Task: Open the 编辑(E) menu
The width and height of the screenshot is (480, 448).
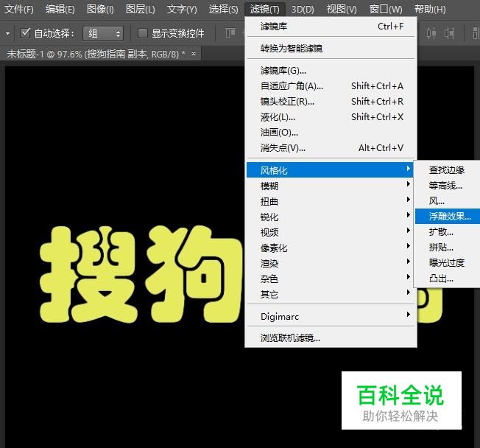Action: tap(60, 9)
